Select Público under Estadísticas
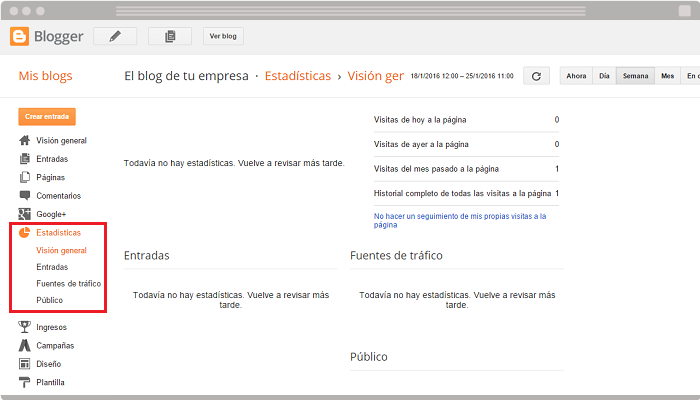This screenshot has height=400, width=700. [50, 300]
